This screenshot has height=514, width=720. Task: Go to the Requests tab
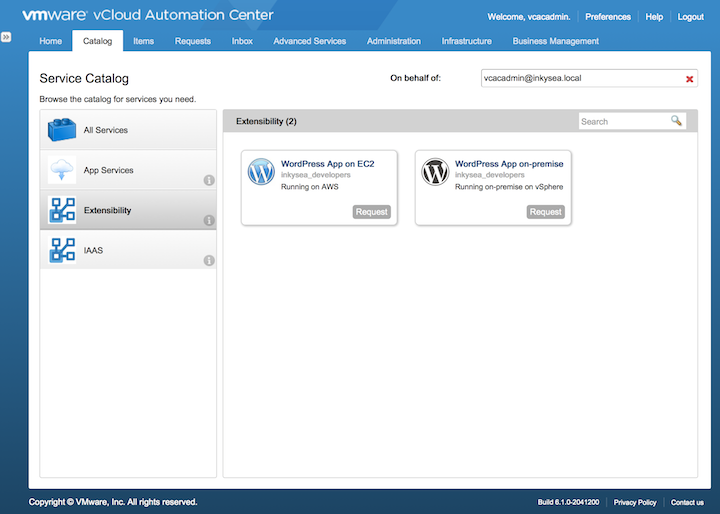(x=193, y=41)
